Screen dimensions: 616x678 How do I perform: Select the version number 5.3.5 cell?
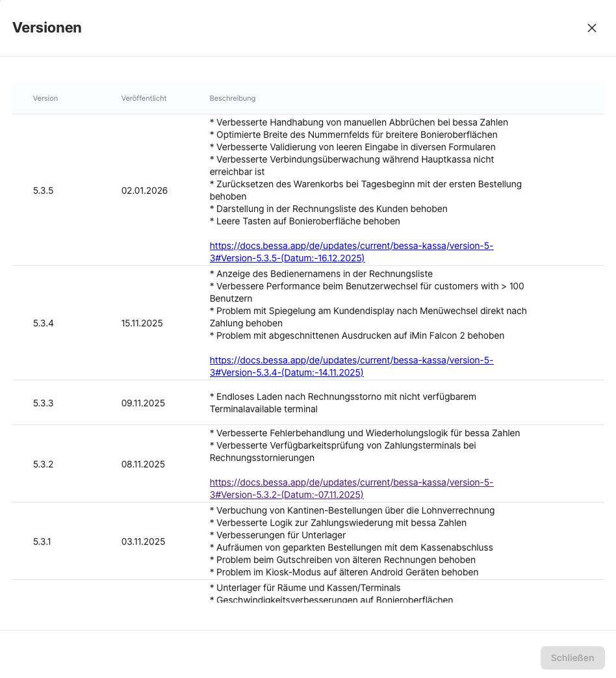point(44,190)
